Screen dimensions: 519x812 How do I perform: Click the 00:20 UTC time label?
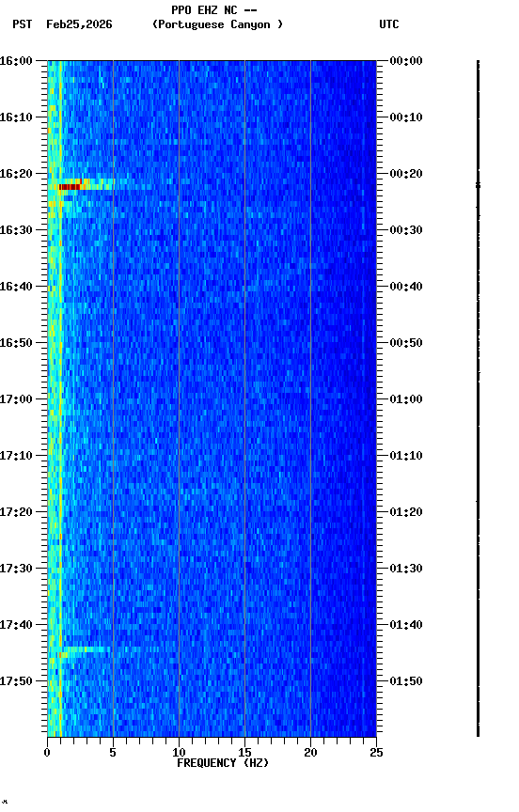[406, 174]
